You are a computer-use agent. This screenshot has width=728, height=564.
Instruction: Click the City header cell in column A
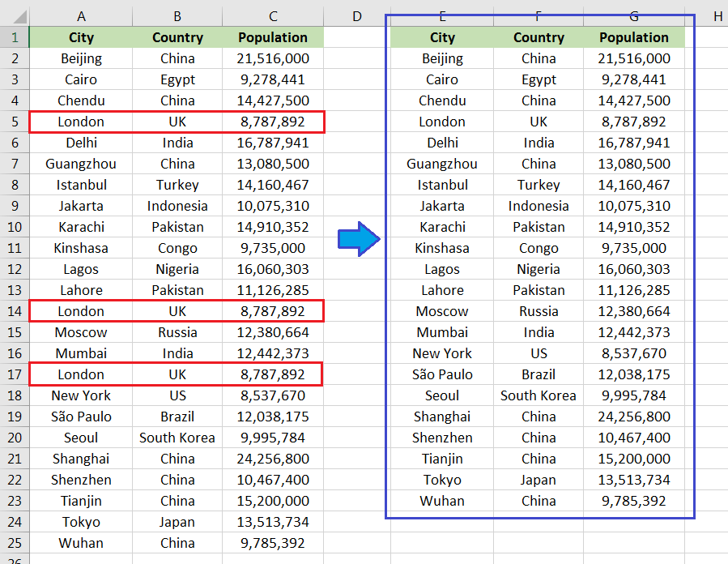[x=81, y=37]
